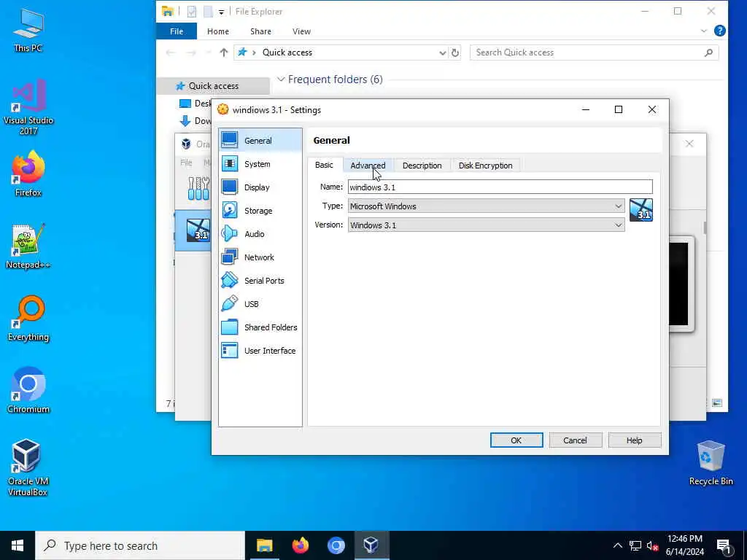Open This PC desktop icon
Viewport: 747px width, 560px height.
click(x=28, y=31)
